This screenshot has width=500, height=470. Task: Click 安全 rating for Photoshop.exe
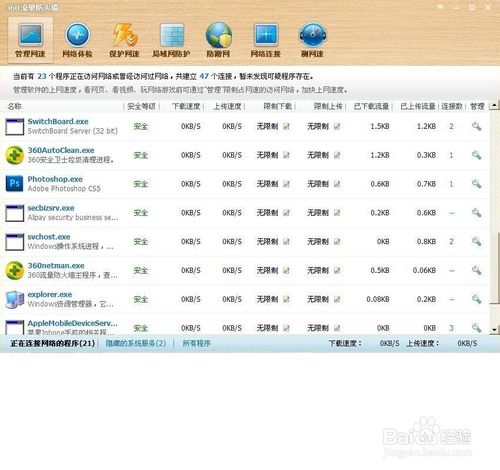coord(141,184)
